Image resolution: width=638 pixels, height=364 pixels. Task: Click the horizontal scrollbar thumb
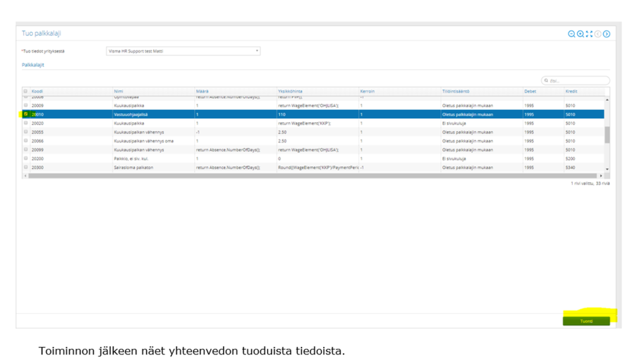click(312, 176)
